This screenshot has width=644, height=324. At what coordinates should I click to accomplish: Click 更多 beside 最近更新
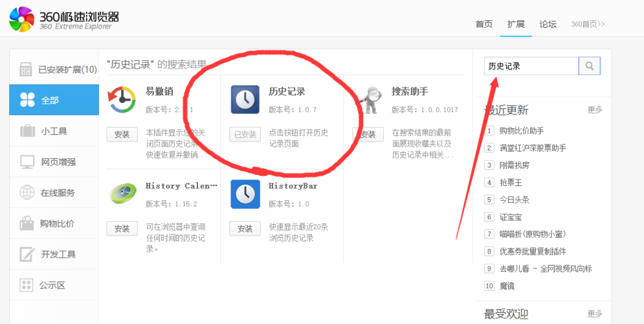(595, 110)
